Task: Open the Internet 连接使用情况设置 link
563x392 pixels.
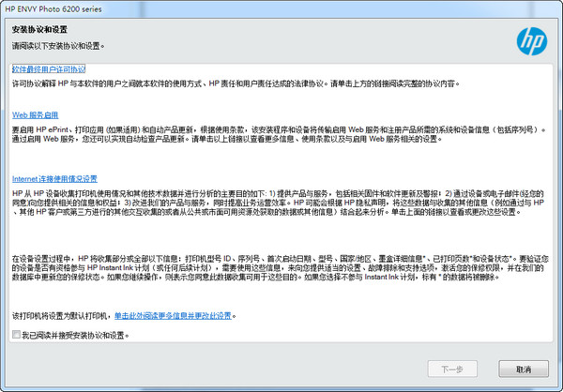Action: (54, 179)
